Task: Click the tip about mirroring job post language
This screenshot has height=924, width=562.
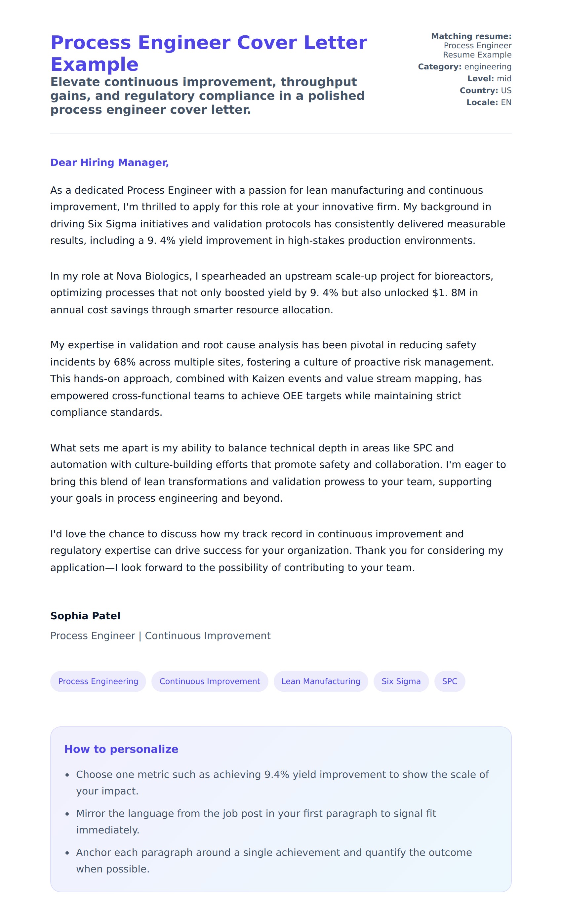Action: click(x=255, y=822)
